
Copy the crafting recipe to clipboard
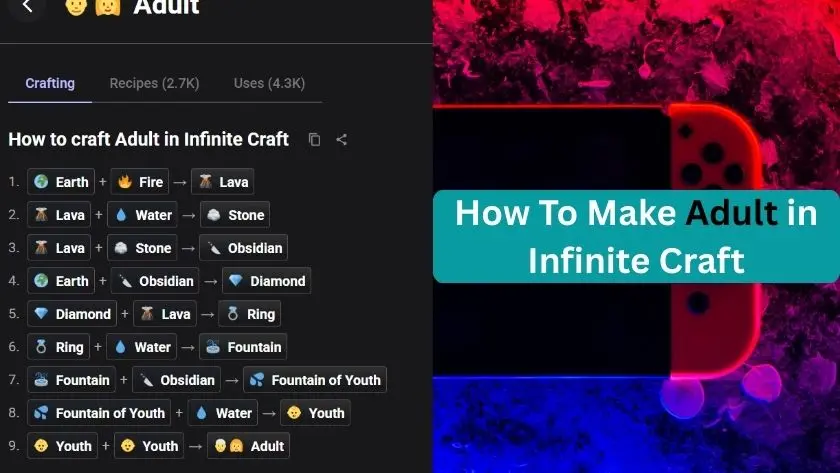coord(314,140)
